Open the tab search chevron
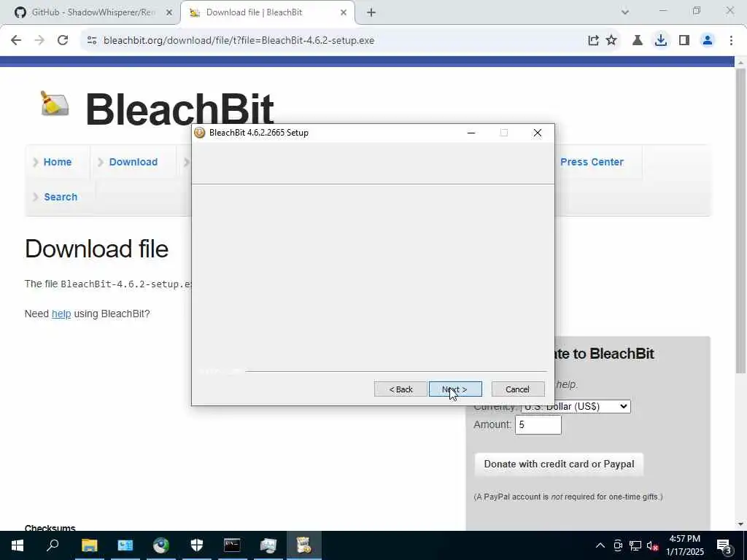747x560 pixels. (625, 12)
